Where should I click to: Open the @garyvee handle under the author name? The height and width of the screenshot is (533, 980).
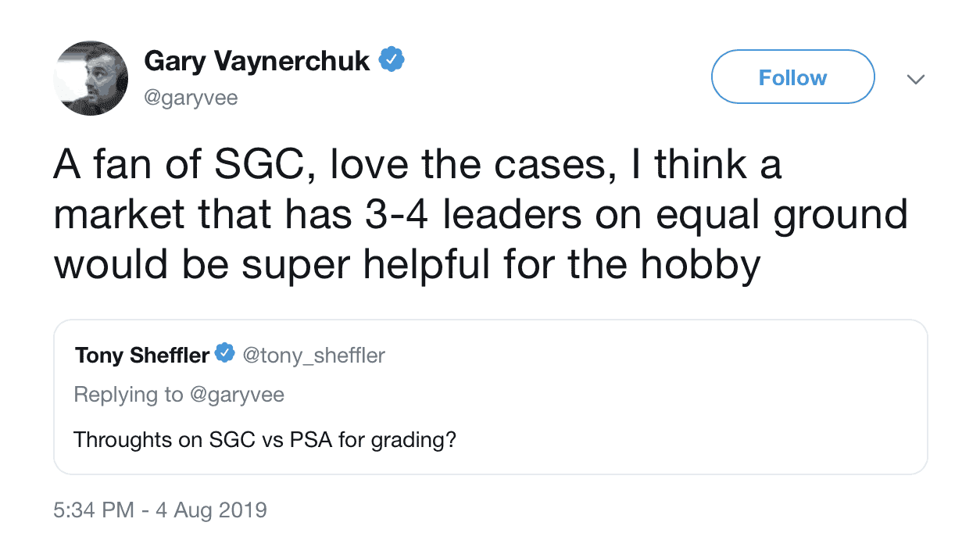click(191, 98)
